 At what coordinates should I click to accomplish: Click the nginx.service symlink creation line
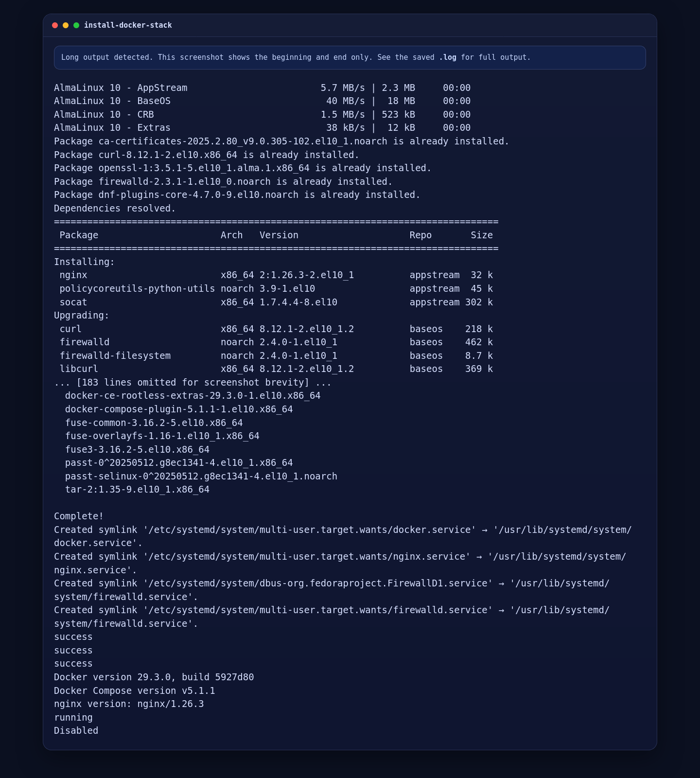340,564
